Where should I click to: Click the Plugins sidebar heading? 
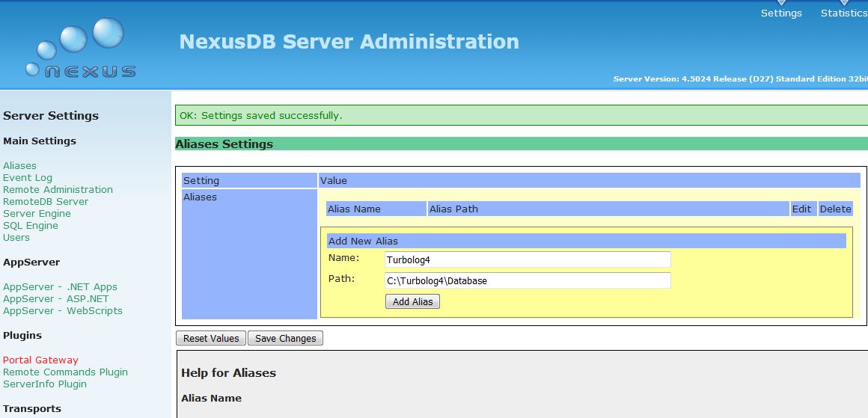(22, 335)
